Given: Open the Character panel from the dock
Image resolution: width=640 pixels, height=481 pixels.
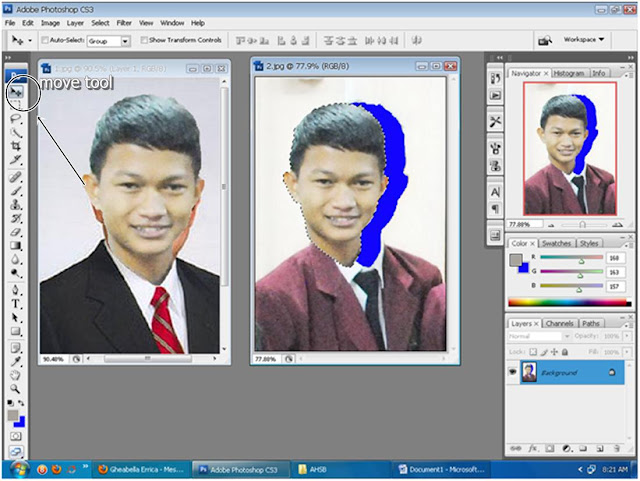Looking at the screenshot, I should [495, 192].
